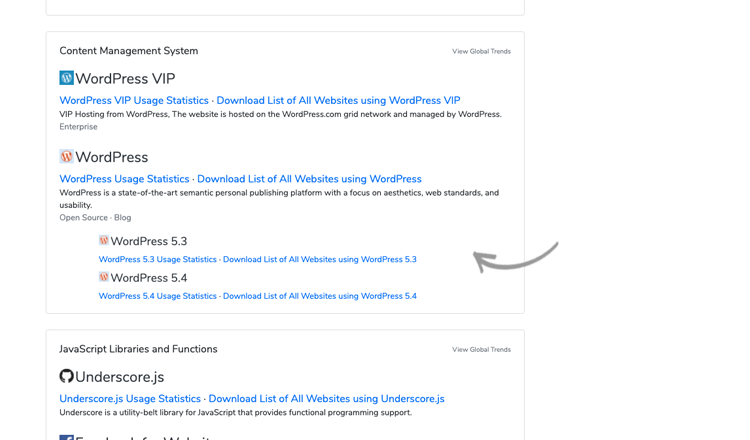
Task: Download List of All Websites using WordPress 5.3
Action: pos(320,259)
